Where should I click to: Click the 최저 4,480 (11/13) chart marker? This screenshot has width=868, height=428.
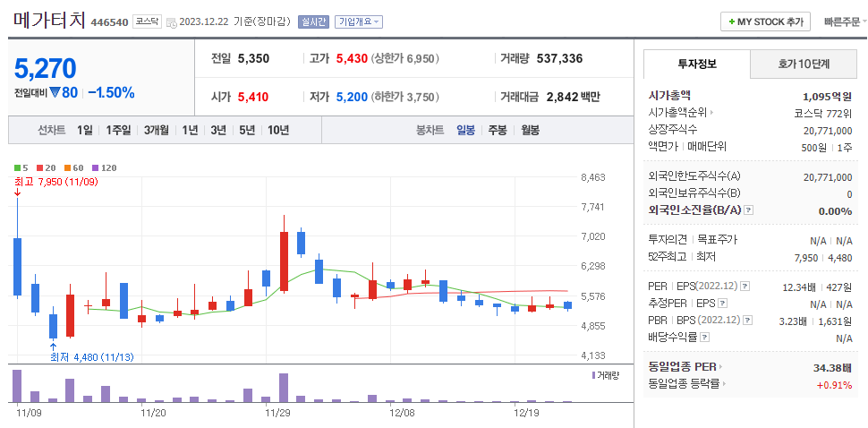(92, 357)
